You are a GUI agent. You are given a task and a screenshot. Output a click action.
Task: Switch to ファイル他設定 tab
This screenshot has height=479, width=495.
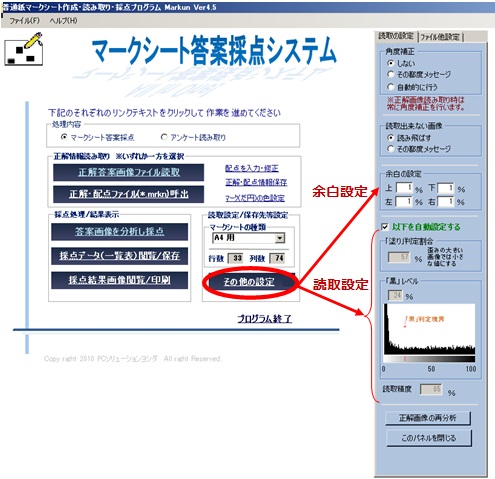pos(440,37)
